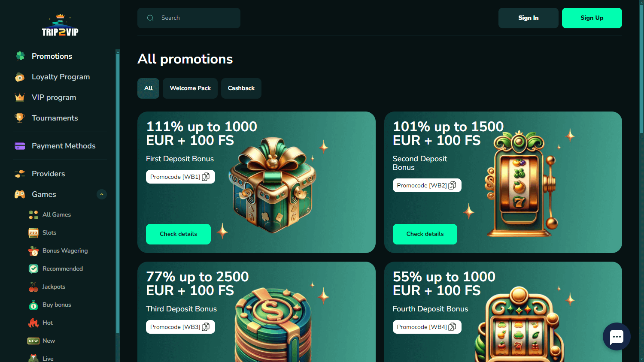The height and width of the screenshot is (362, 644).
Task: Click the Slots 777 icon
Action: [33, 233]
